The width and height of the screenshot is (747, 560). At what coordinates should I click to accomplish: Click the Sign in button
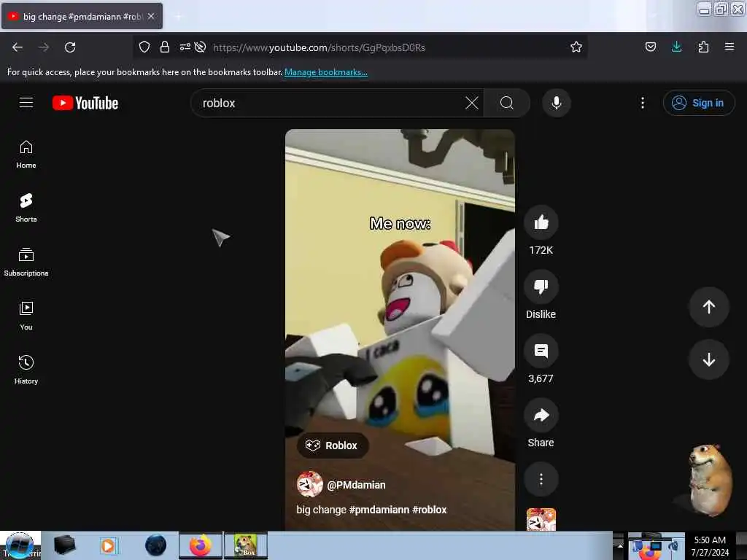(699, 103)
